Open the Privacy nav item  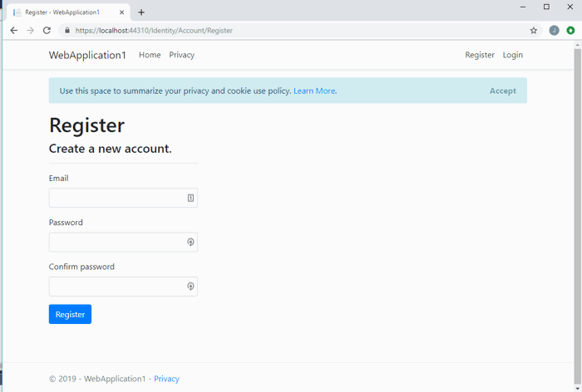181,55
